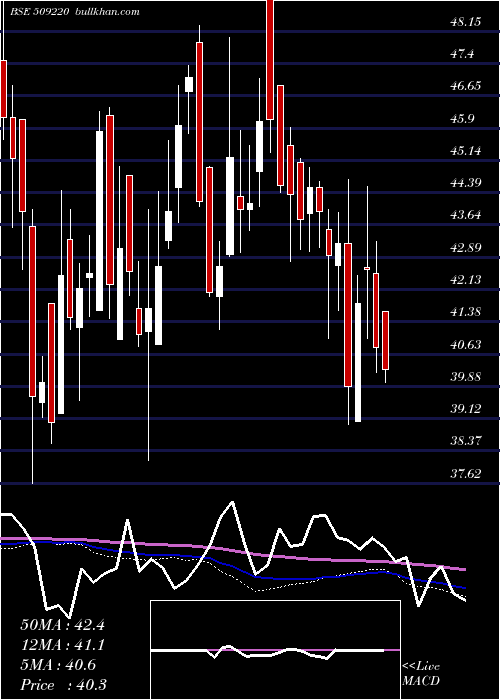Click the 42.13 price level label
This screenshot has width=500, height=700.
coord(466,279)
